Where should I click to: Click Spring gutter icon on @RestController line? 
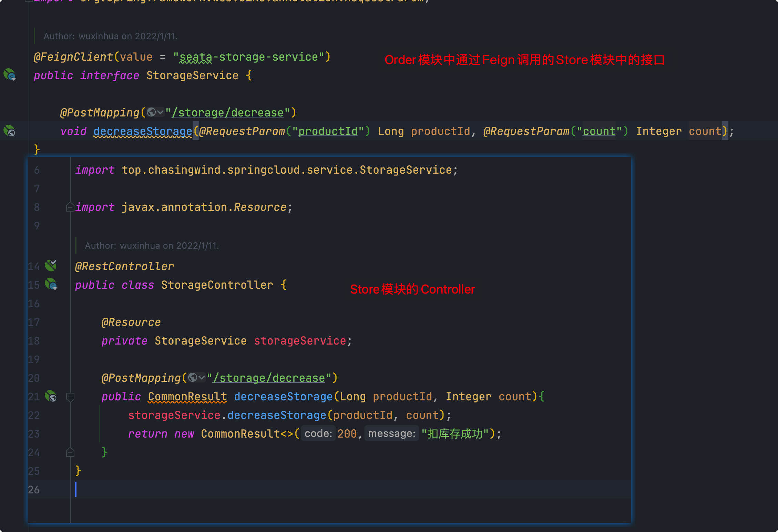tap(51, 265)
